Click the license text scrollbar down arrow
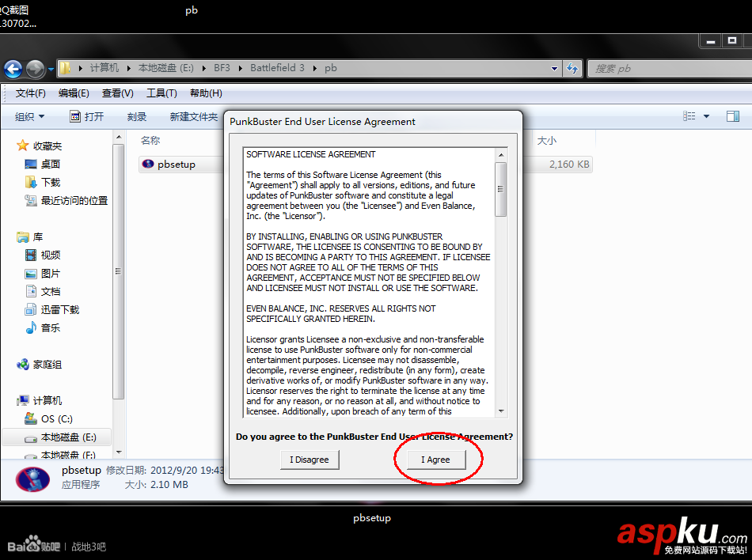 tap(501, 411)
